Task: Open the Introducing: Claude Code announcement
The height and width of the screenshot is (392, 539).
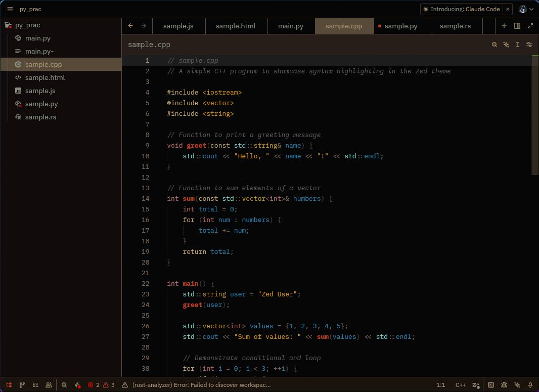Action: point(461,9)
